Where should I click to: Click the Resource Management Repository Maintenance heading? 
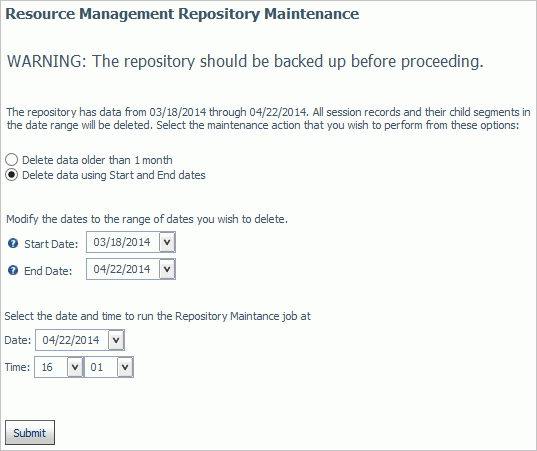182,14
